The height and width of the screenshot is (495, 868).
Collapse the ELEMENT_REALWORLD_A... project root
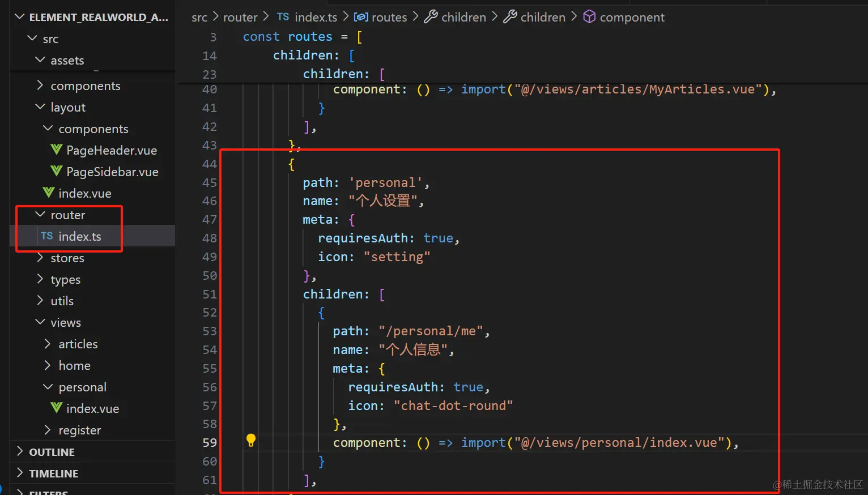pyautogui.click(x=20, y=17)
